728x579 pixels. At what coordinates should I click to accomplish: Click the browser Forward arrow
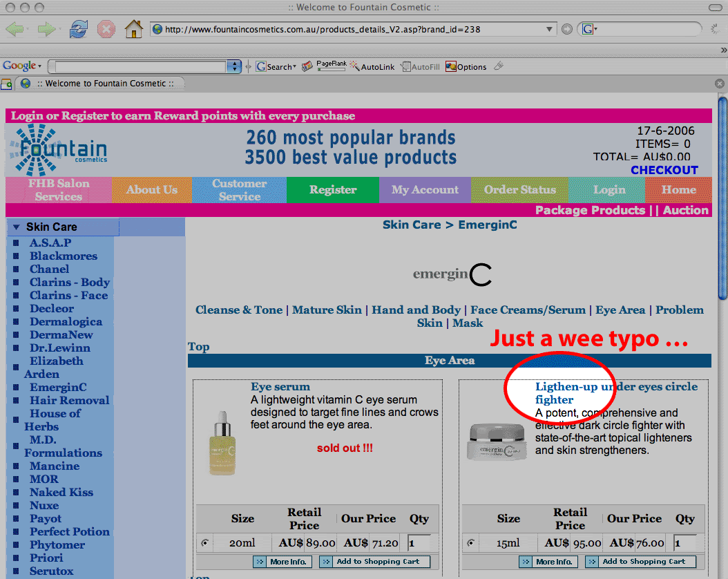tap(46, 29)
